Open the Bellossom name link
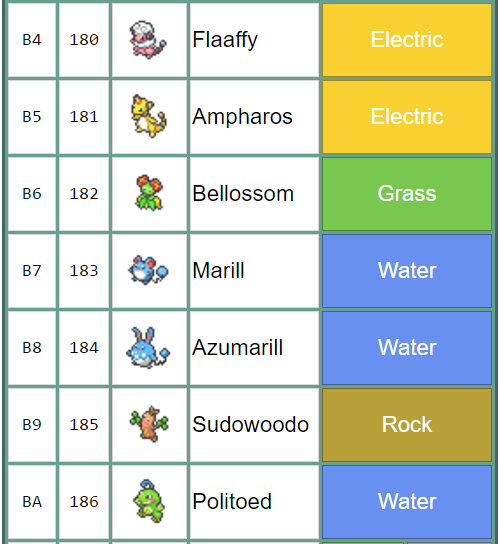The width and height of the screenshot is (499, 544). [x=243, y=193]
